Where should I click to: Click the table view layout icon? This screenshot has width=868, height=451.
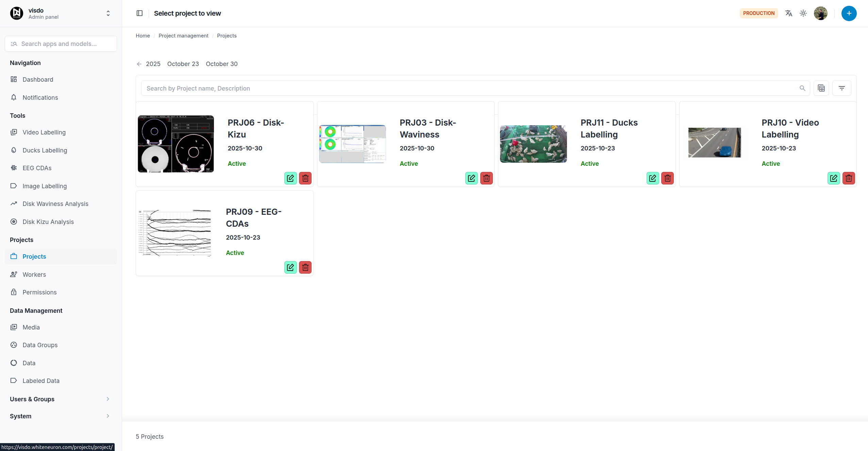coord(821,88)
